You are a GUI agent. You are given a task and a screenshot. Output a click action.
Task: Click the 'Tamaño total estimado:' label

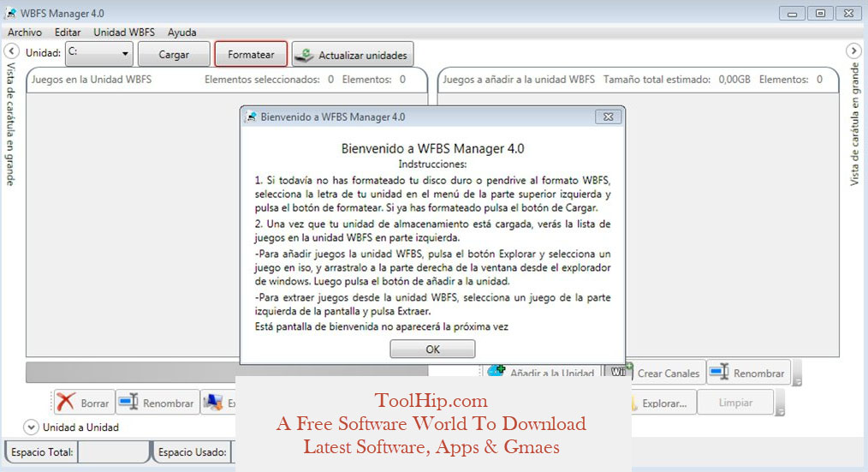pos(657,79)
